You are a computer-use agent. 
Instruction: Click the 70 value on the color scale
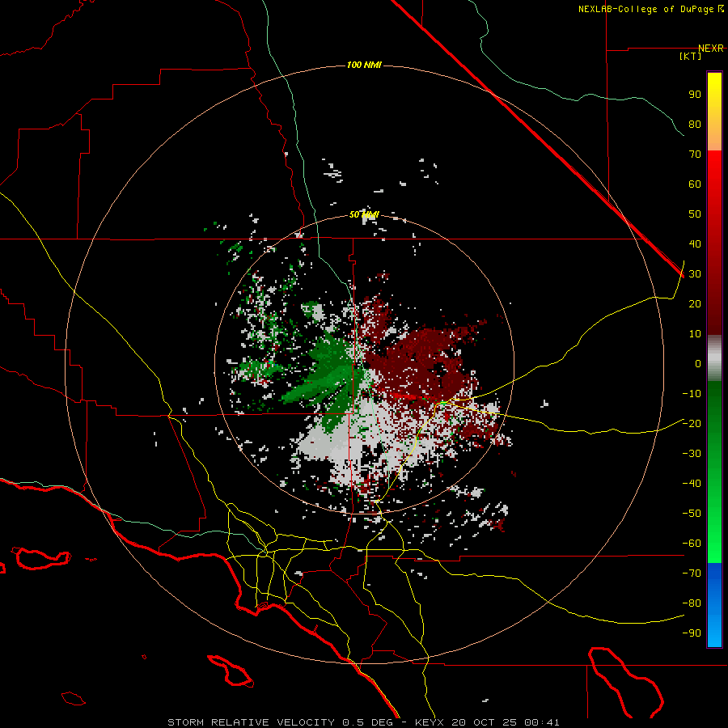coord(695,154)
